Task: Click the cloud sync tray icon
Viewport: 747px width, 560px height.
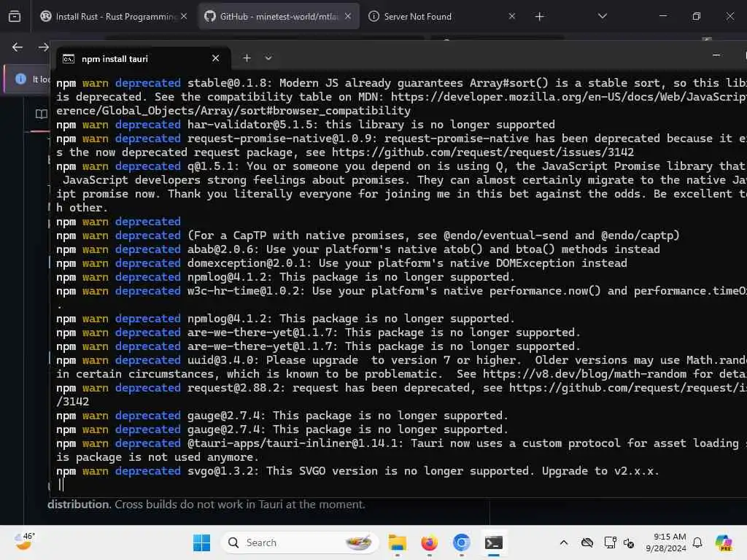Action: pyautogui.click(x=587, y=542)
